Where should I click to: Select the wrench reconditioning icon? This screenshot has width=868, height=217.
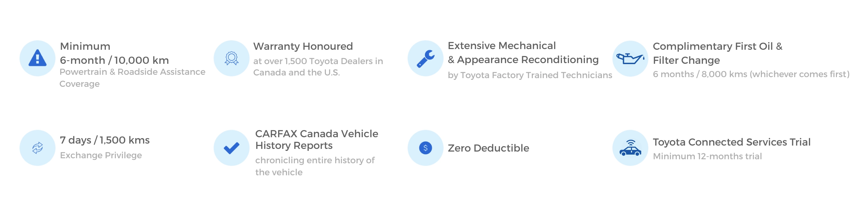tap(426, 58)
